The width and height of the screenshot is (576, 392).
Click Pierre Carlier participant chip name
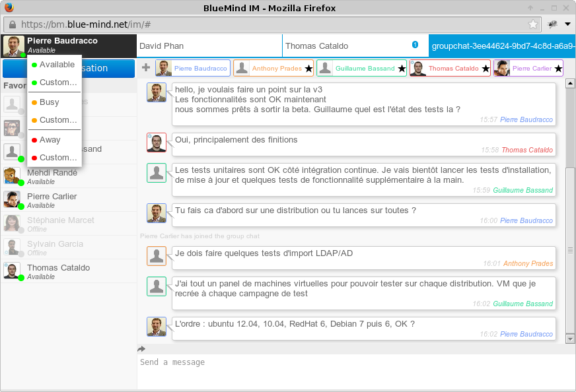tap(532, 68)
